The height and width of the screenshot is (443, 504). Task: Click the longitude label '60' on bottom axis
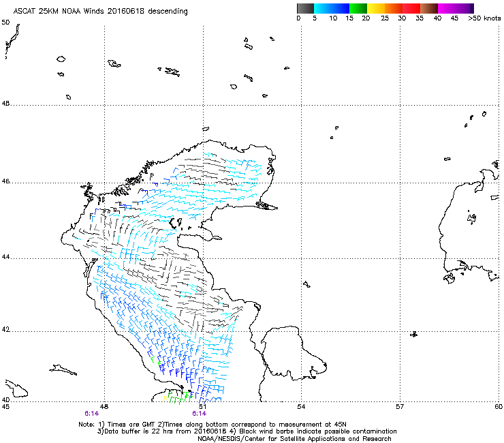499,407
